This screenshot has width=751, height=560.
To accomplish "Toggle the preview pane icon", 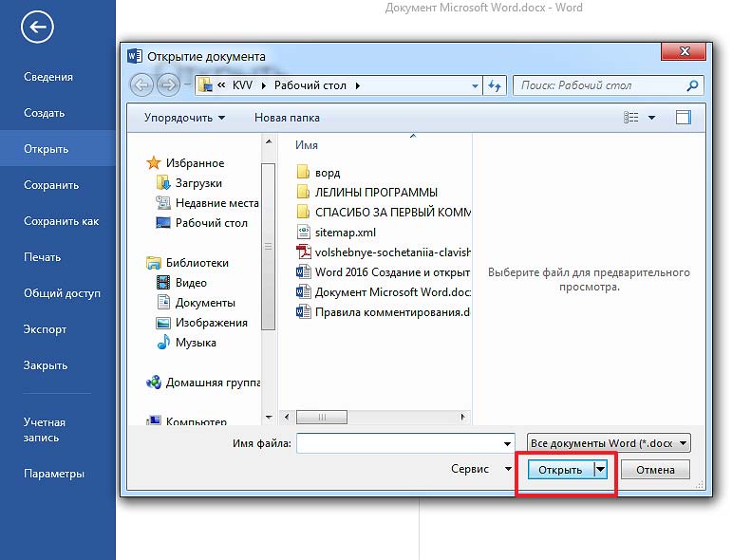I will [x=684, y=118].
